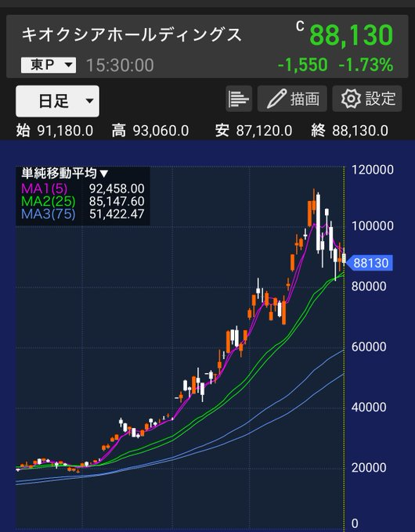415x532 pixels.
Task: Click the -1,550 price change value
Action: [x=303, y=64]
